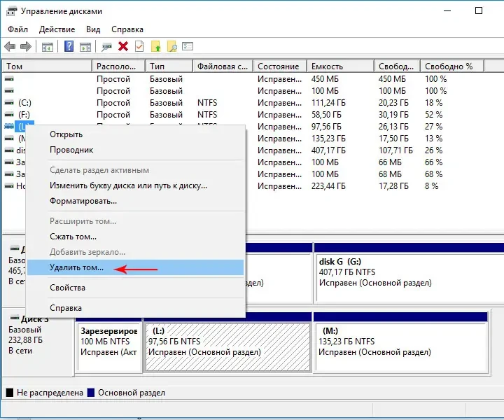This screenshot has height=420, width=504.
Task: Click the checkmark properties toolbar icon
Action: click(x=139, y=47)
